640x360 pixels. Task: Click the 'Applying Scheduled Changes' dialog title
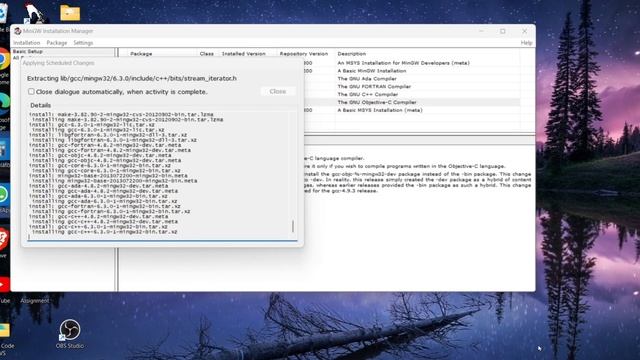coord(58,63)
